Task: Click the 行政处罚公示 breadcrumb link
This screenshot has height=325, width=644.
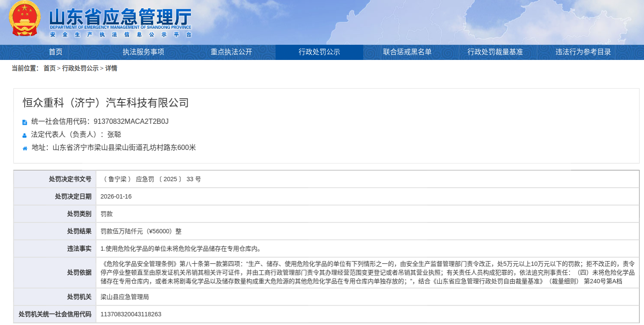Action: point(80,68)
